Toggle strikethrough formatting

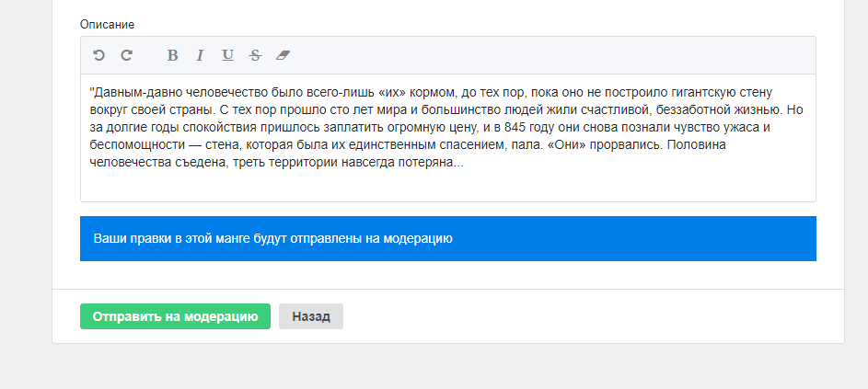coord(255,55)
